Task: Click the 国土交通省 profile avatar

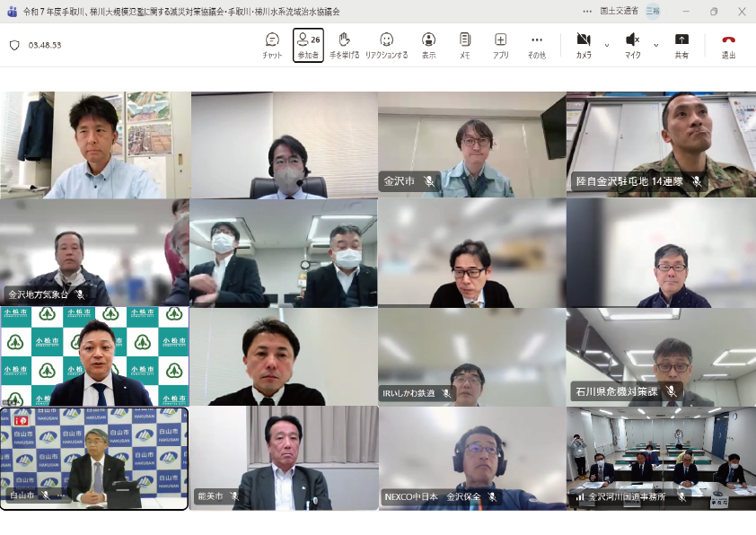Action: coord(653,12)
